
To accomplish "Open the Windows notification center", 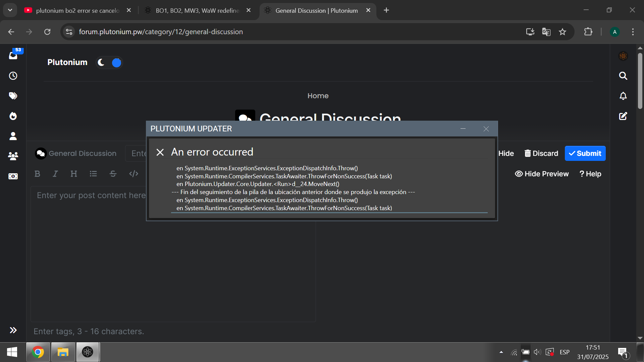I will coord(624,353).
